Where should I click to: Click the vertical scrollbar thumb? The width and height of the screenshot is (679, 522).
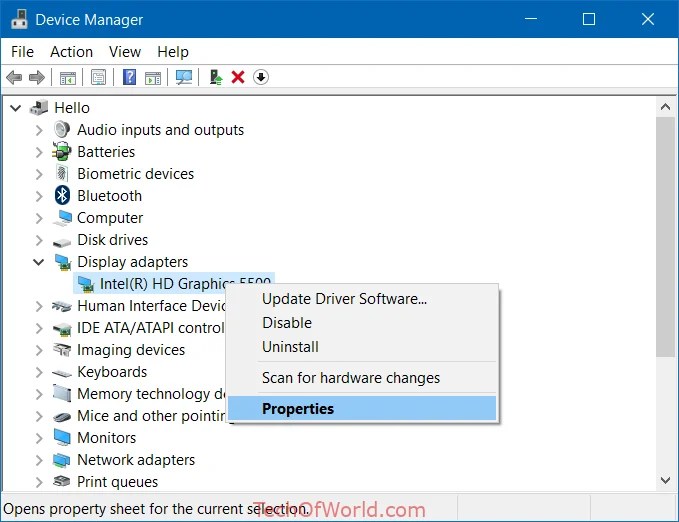click(x=665, y=237)
